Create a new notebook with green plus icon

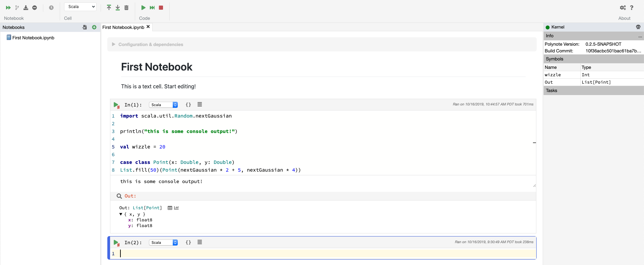click(94, 27)
